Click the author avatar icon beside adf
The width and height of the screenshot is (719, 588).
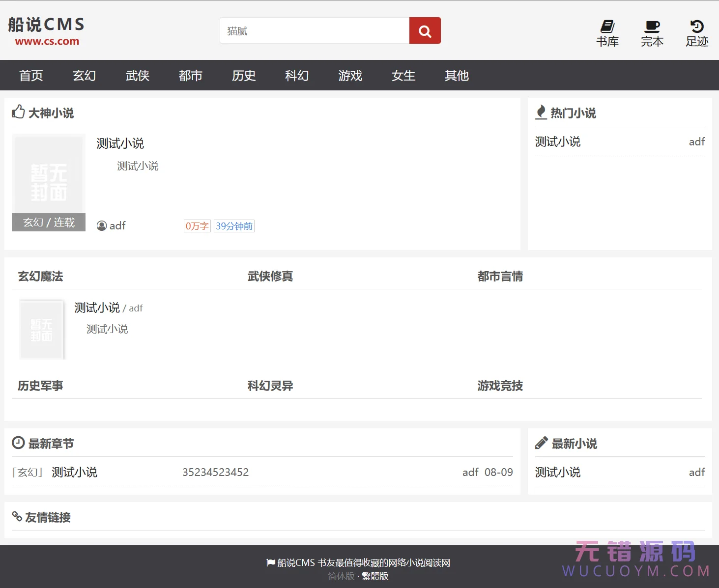coord(102,226)
